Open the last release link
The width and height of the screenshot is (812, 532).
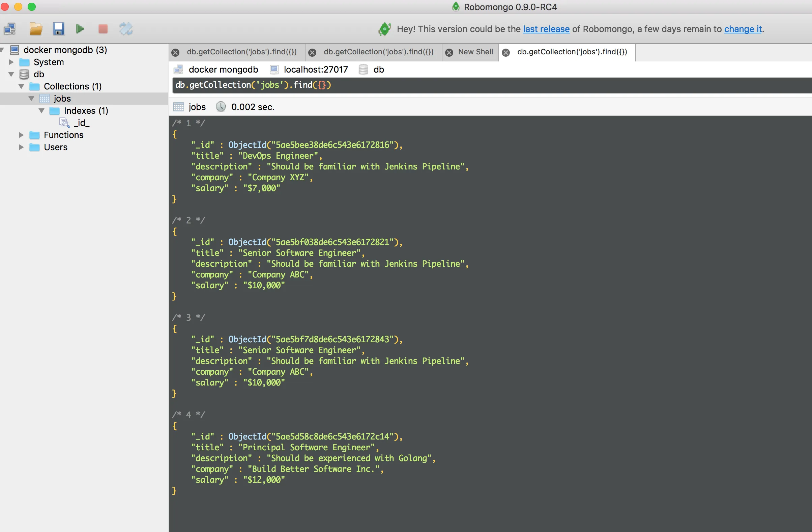[546, 29]
